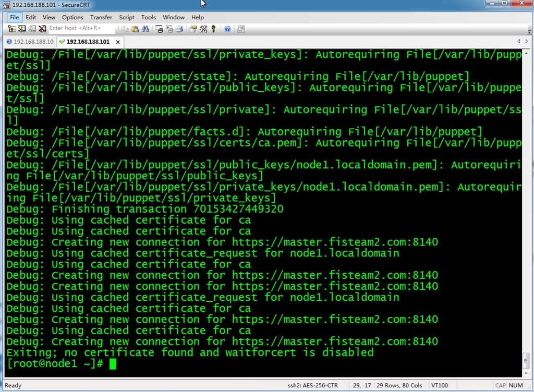Screen dimensions: 534x392
Task: Open the tab list arrow on the right
Action: 526,41
